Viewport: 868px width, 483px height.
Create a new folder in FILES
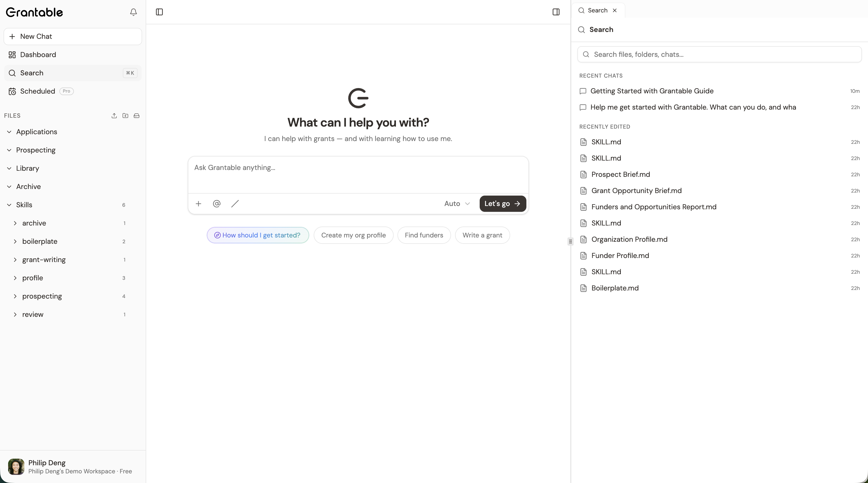click(125, 115)
